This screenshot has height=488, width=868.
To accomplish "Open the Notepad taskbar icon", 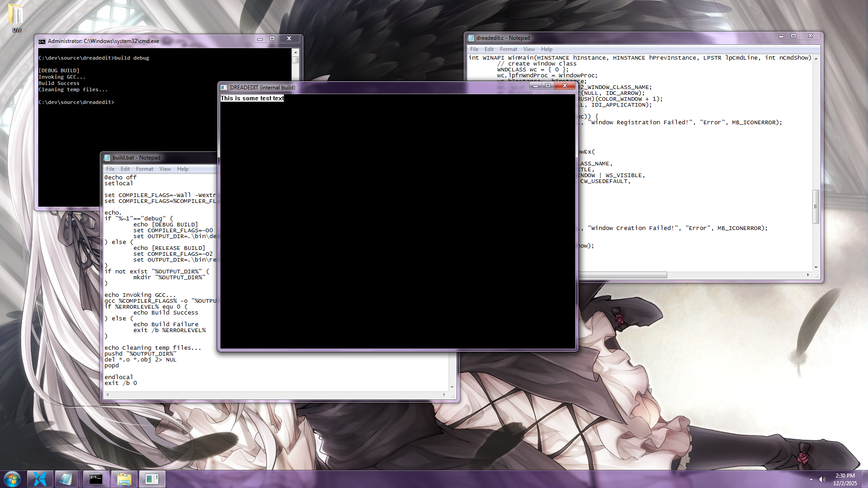I will click(66, 479).
